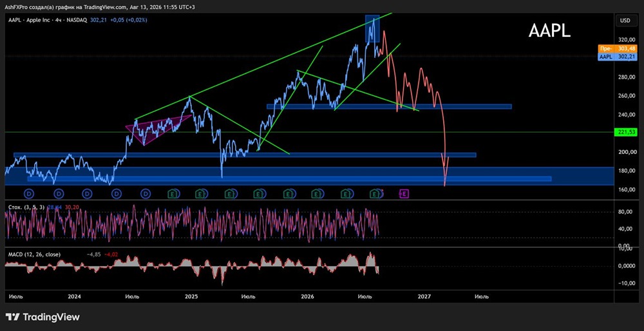Viewport: 644px width, 331px height.
Task: Click the 2027 label on time axis
Action: [x=424, y=296]
